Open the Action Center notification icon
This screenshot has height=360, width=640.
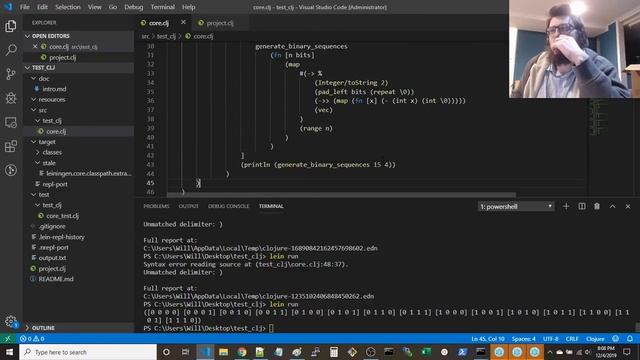[627, 352]
